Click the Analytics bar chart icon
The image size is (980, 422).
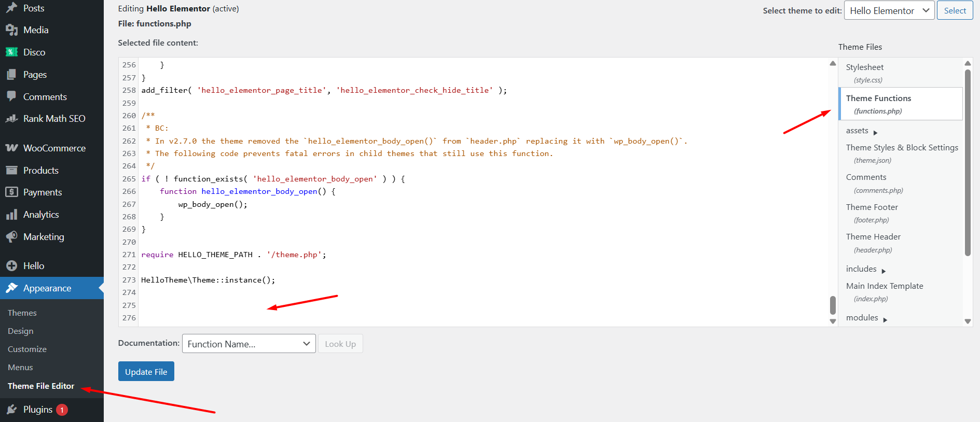point(11,215)
